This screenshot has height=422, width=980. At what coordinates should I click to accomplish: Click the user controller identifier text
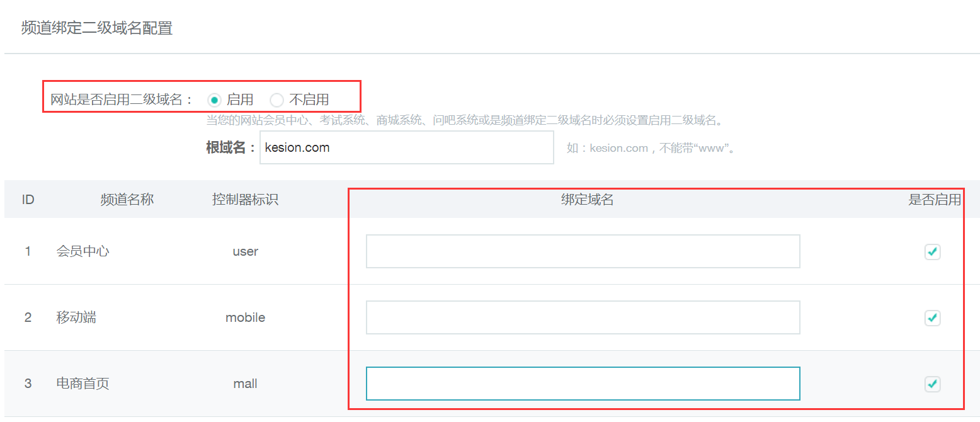(245, 251)
